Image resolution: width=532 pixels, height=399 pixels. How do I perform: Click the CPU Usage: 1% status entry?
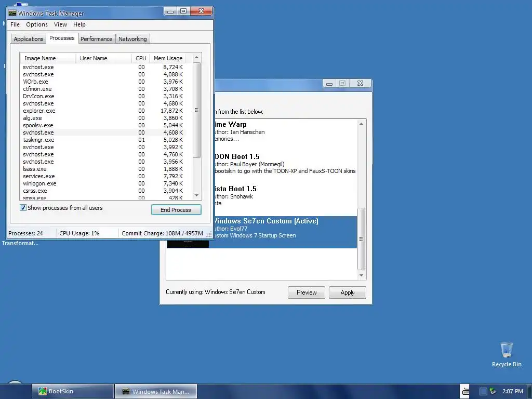click(x=79, y=233)
